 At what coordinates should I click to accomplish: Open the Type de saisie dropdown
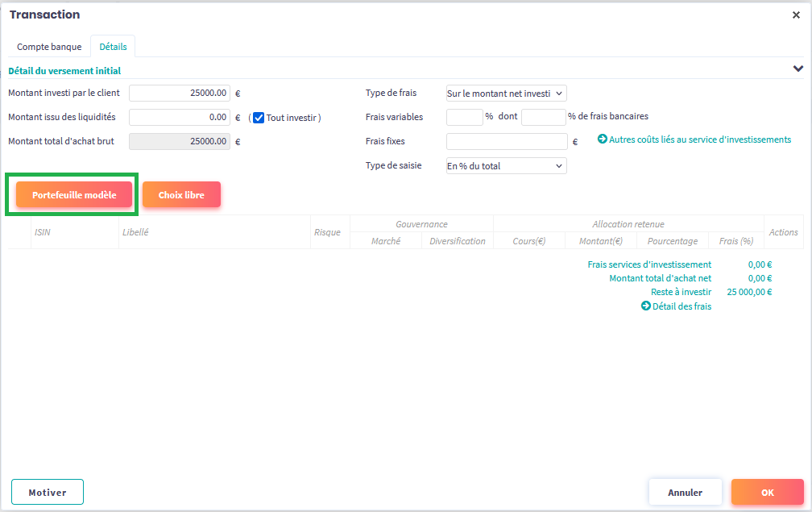click(x=506, y=166)
